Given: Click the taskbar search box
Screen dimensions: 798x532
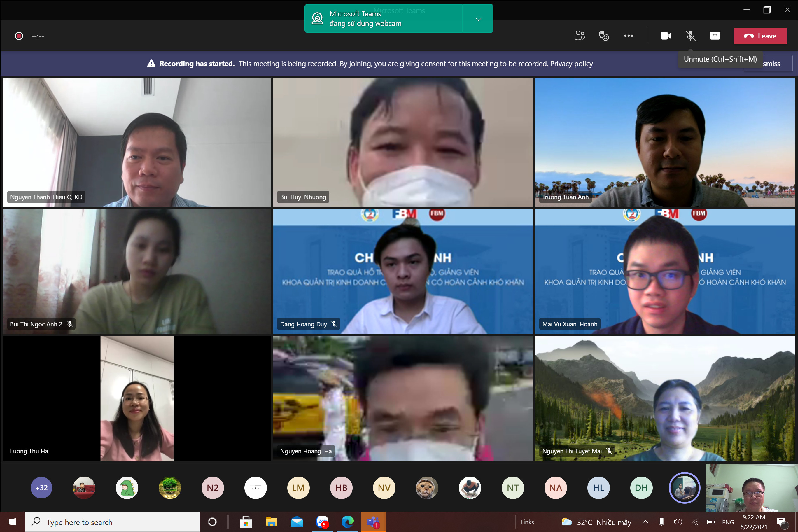Looking at the screenshot, I should click(x=112, y=522).
